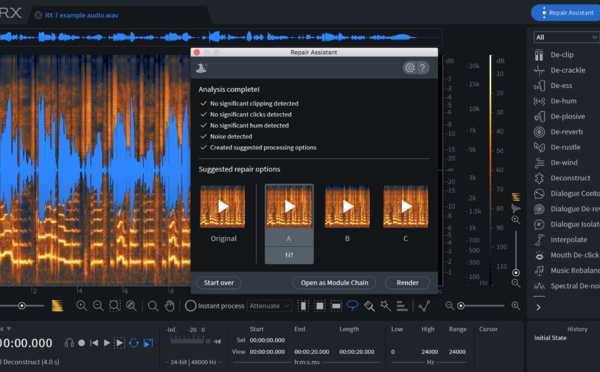Play the selection only
The height and width of the screenshot is (372, 600).
(x=119, y=343)
